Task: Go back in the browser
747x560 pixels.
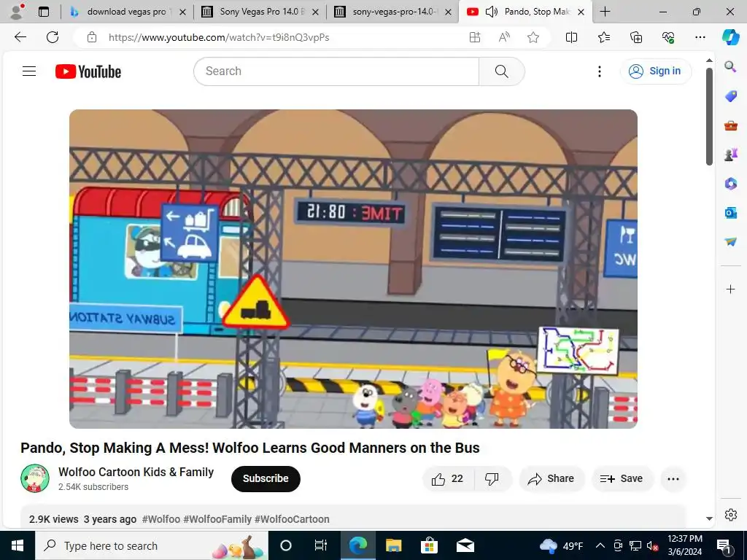Action: (20, 37)
